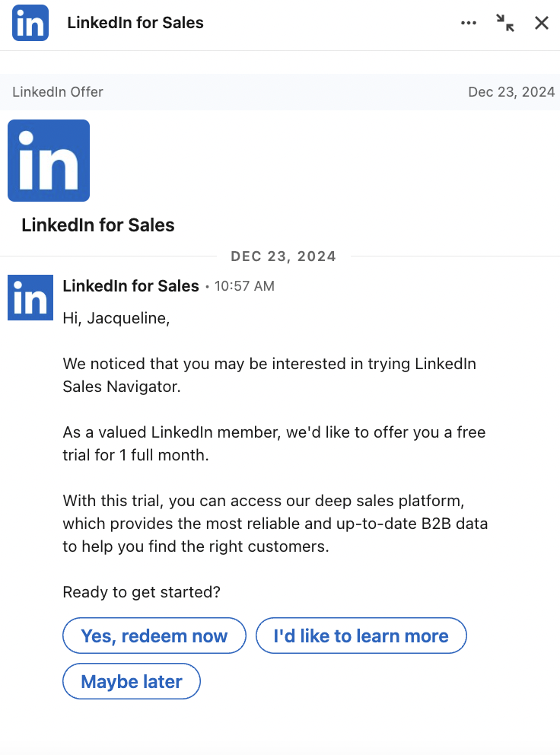Open the three-dot more options menu
This screenshot has height=755, width=560.
tap(469, 23)
